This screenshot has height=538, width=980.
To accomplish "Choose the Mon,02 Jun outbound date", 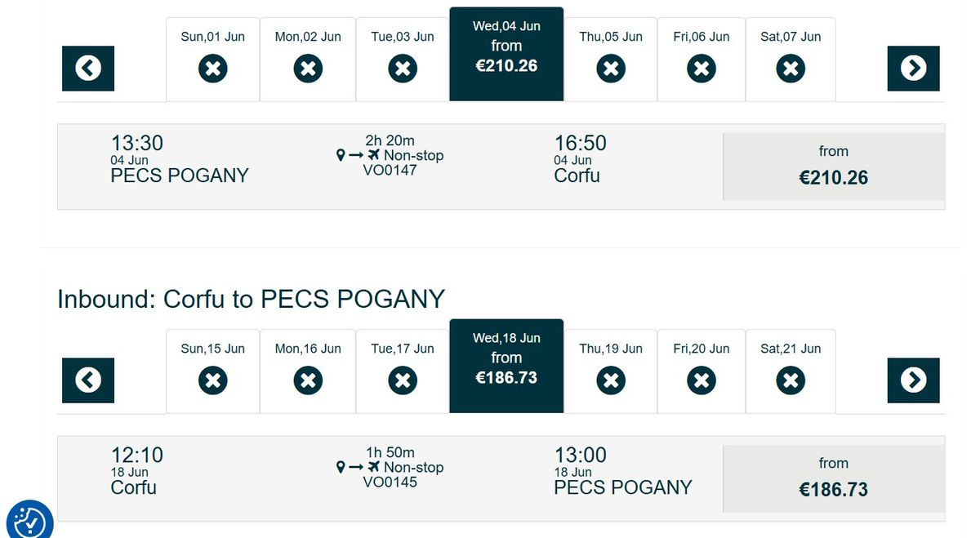I will click(308, 60).
